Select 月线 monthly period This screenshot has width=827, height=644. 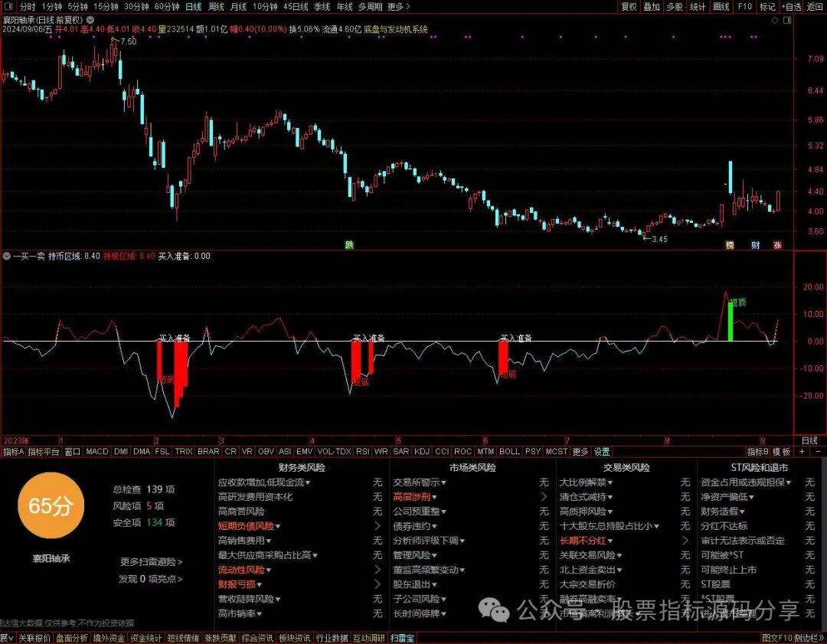click(x=238, y=6)
